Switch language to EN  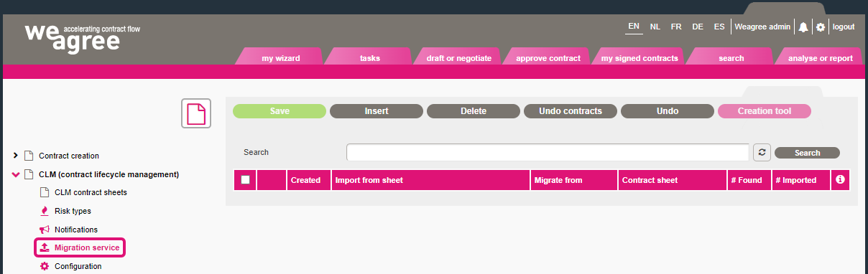634,27
